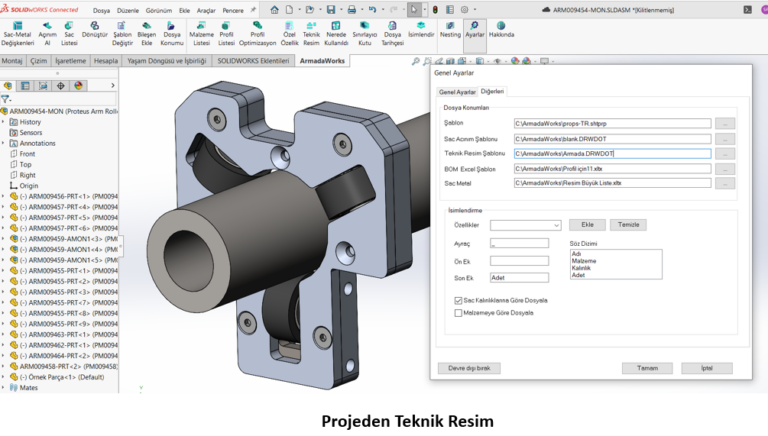Image resolution: width=768 pixels, height=436 pixels.
Task: Expand the Annotations tree node
Action: [x=4, y=143]
